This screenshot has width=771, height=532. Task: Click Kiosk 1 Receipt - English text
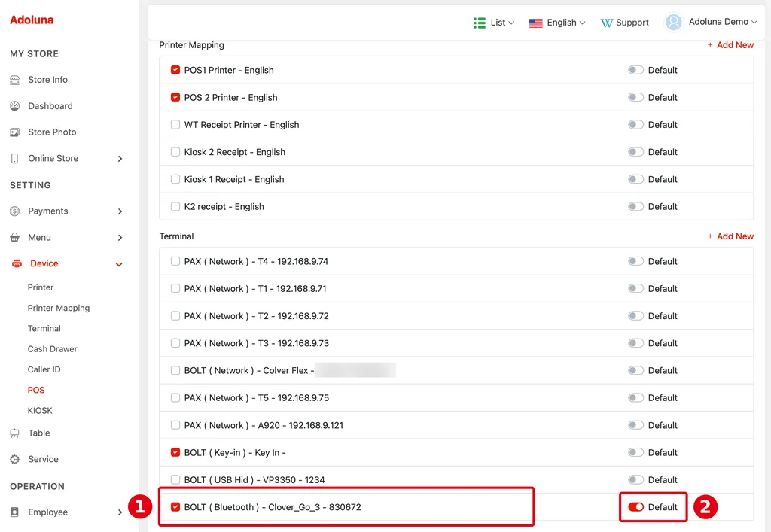coord(234,179)
